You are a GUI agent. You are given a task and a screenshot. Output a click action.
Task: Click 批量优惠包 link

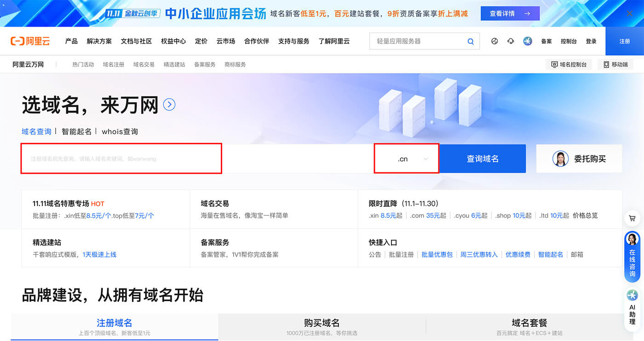[437, 255]
